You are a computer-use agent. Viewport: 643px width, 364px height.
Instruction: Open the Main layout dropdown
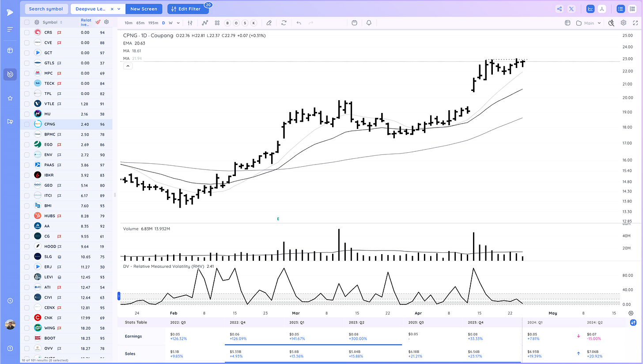coord(589,23)
